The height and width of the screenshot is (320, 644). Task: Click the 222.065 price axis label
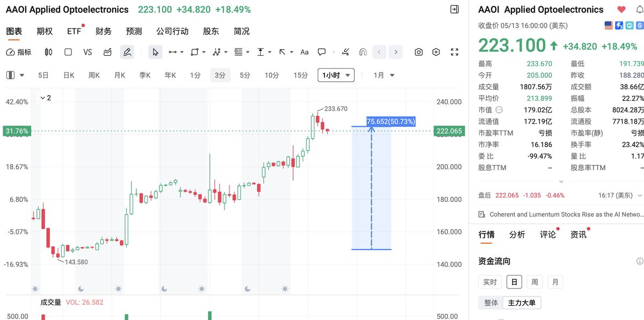pyautogui.click(x=450, y=131)
